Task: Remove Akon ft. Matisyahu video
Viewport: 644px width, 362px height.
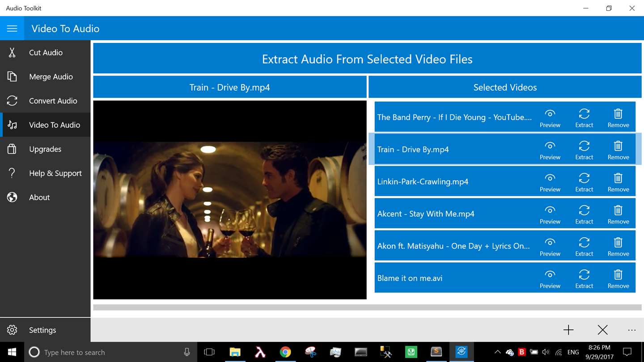Action: 618,247
